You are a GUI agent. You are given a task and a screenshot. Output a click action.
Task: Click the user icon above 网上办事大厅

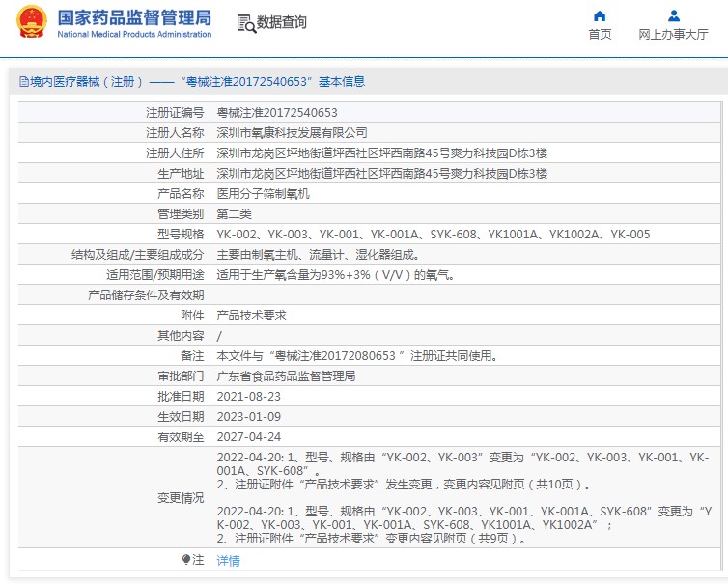[x=674, y=16]
